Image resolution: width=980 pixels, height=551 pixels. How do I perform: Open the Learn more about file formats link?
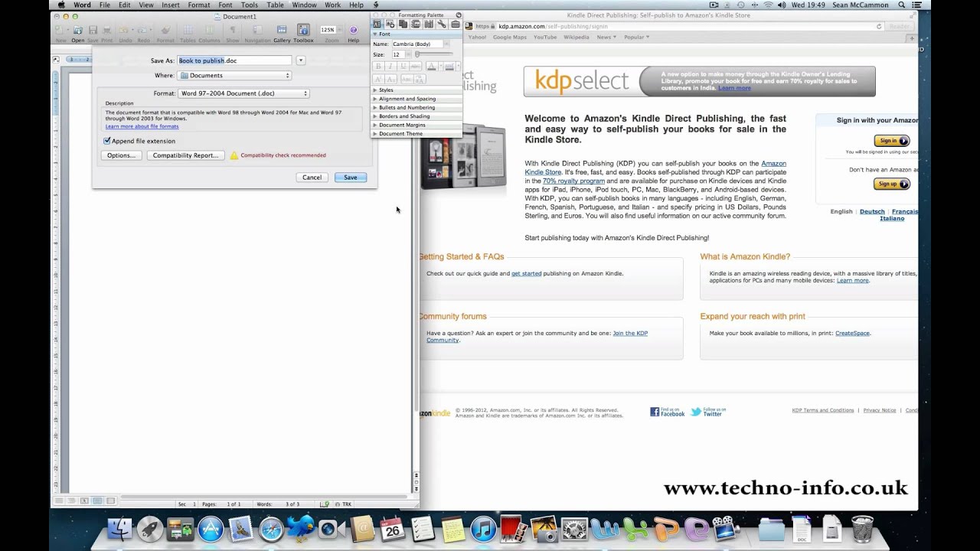(x=142, y=126)
